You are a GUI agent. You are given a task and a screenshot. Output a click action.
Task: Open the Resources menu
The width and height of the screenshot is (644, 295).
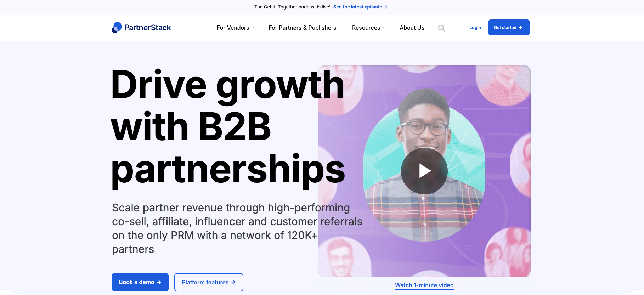(x=366, y=28)
